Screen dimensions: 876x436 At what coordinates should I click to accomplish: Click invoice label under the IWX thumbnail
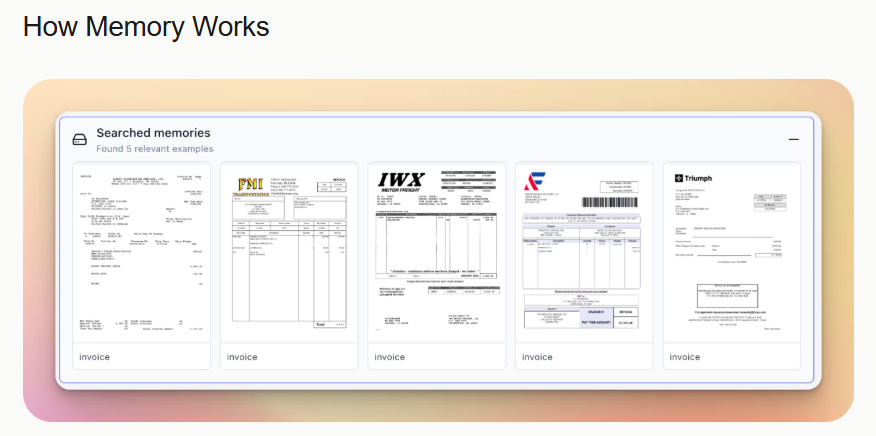point(389,357)
